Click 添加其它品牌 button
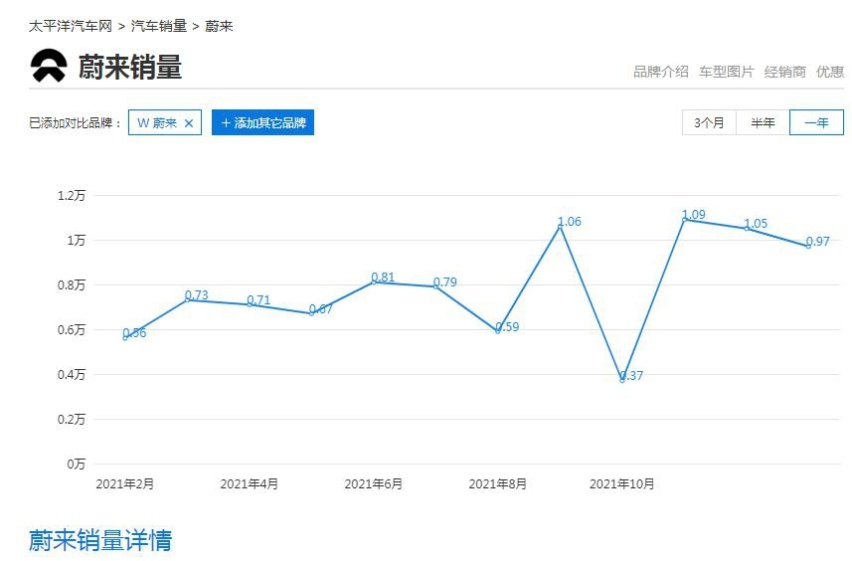 263,122
